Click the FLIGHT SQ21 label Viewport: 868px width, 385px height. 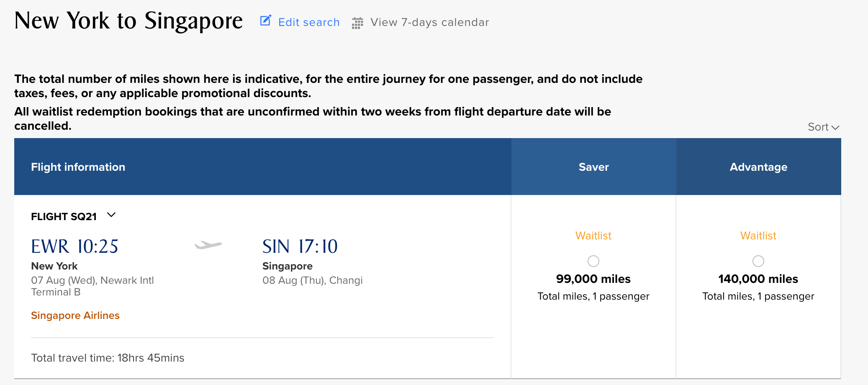pos(64,216)
